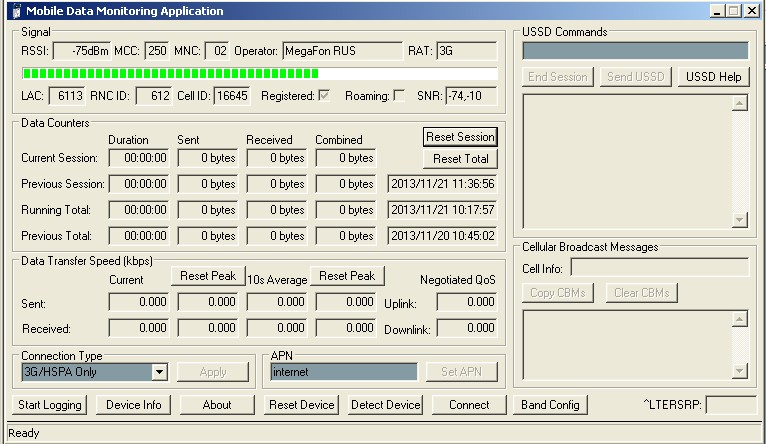The width and height of the screenshot is (766, 444).
Task: Click Current Session Sent bytes field
Action: [x=208, y=158]
